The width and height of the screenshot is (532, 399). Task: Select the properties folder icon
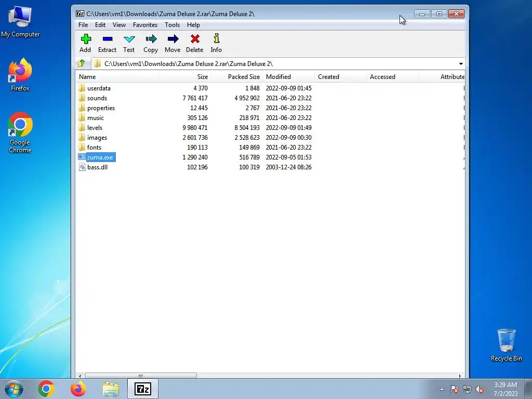[x=82, y=108]
